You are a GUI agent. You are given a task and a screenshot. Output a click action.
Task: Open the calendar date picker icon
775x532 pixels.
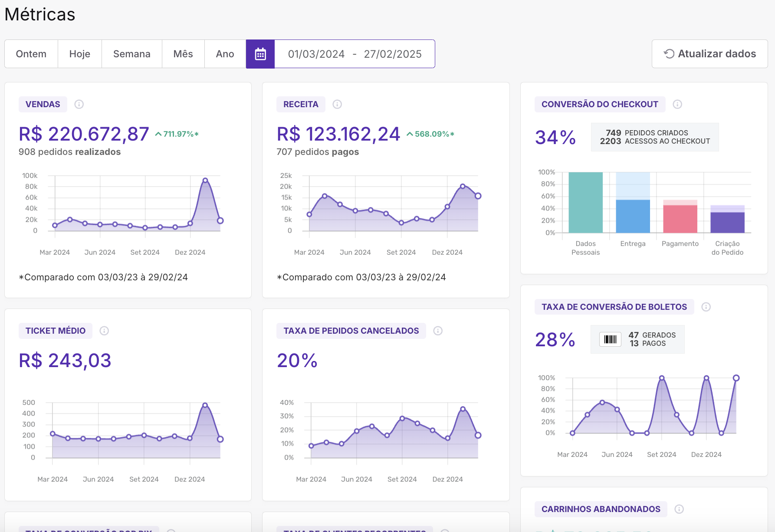click(x=260, y=54)
